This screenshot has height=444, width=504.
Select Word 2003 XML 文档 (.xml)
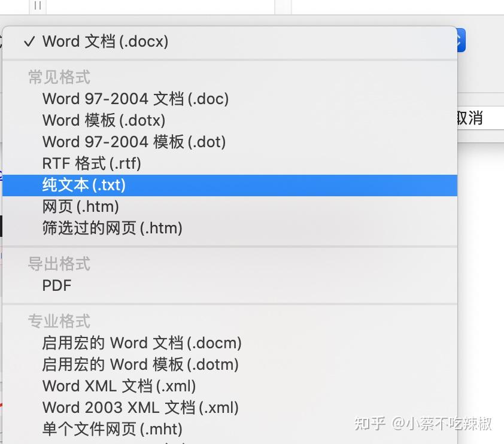pyautogui.click(x=140, y=407)
